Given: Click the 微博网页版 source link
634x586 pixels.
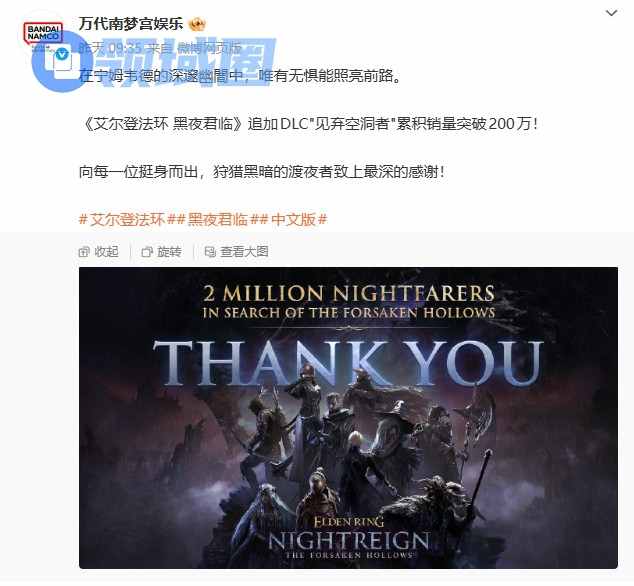Looking at the screenshot, I should click(x=209, y=49).
